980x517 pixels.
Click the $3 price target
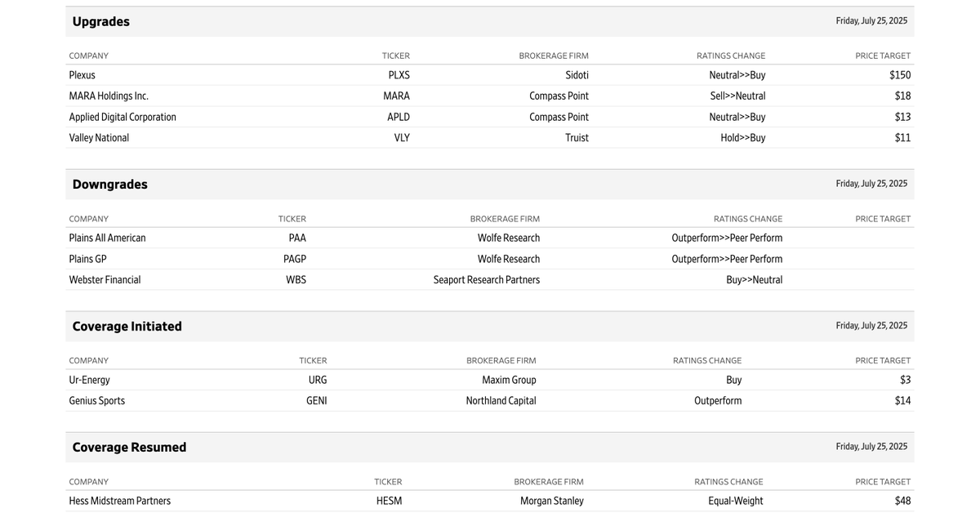[x=905, y=381]
